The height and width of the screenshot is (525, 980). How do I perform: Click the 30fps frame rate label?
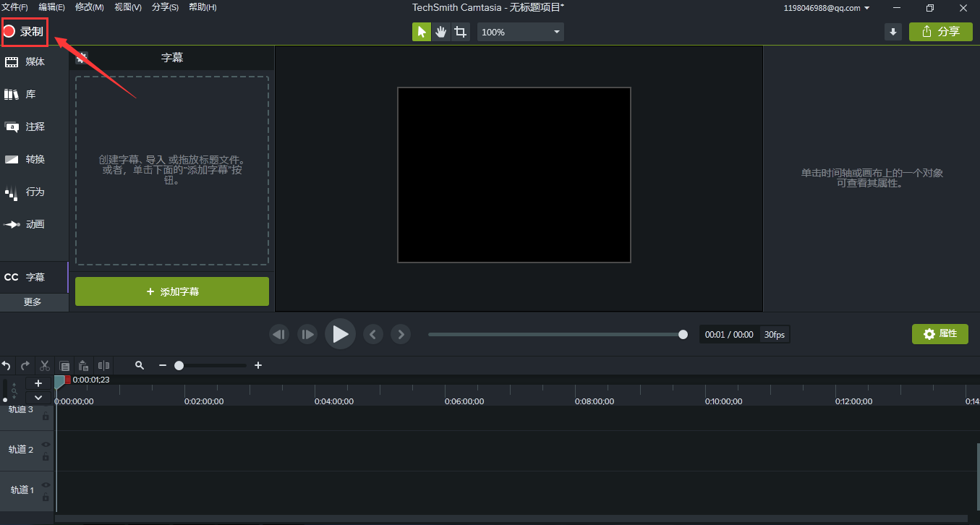[x=775, y=335]
